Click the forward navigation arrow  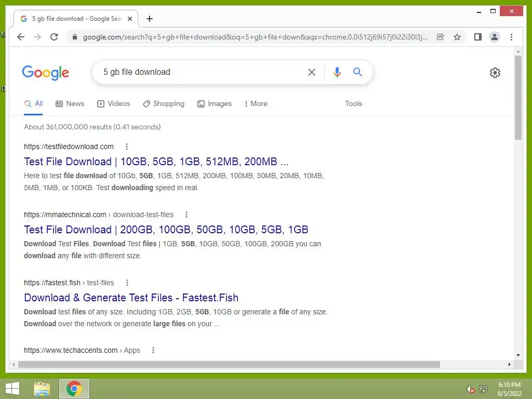tap(37, 37)
